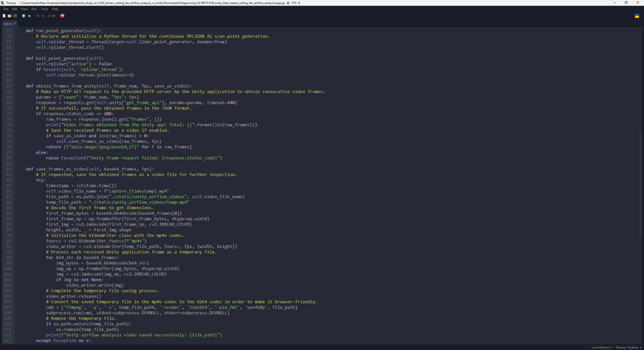Close the app.py tab
This screenshot has height=350, width=644.
click(x=15, y=23)
